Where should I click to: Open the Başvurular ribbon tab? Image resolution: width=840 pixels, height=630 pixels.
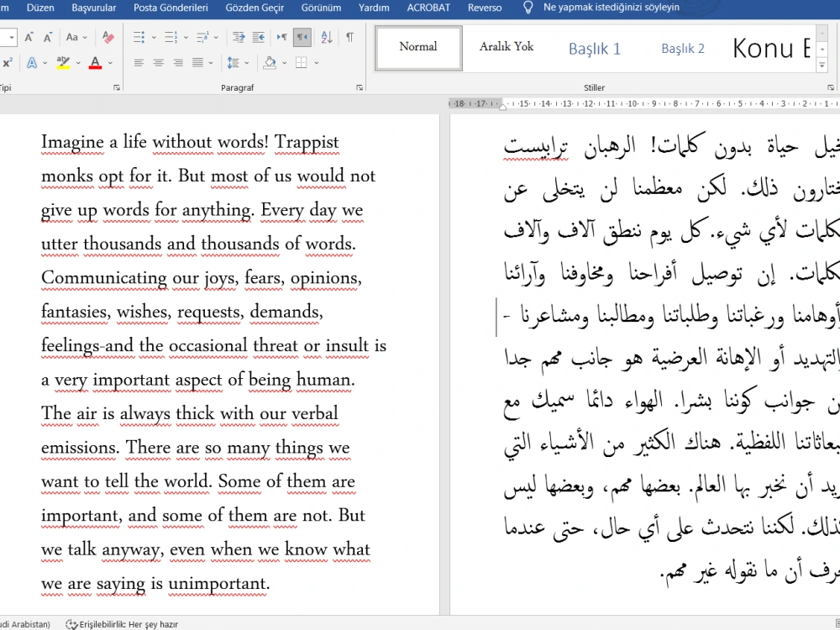[x=94, y=8]
